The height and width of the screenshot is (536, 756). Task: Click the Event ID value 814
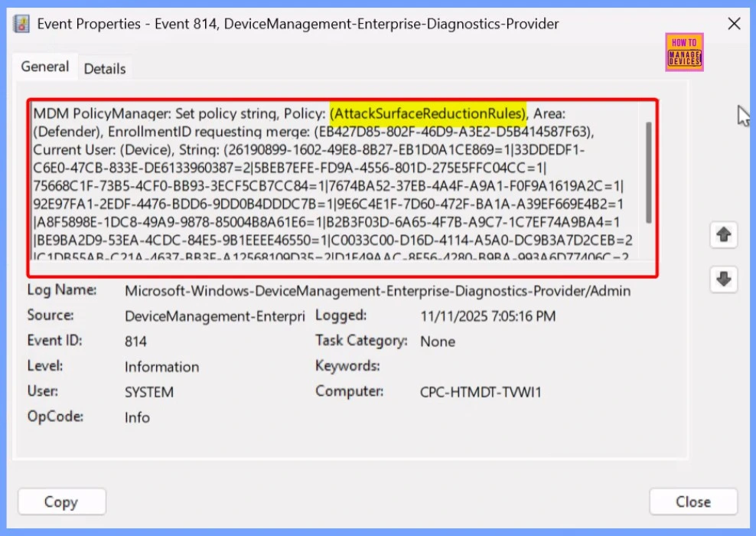(x=134, y=341)
